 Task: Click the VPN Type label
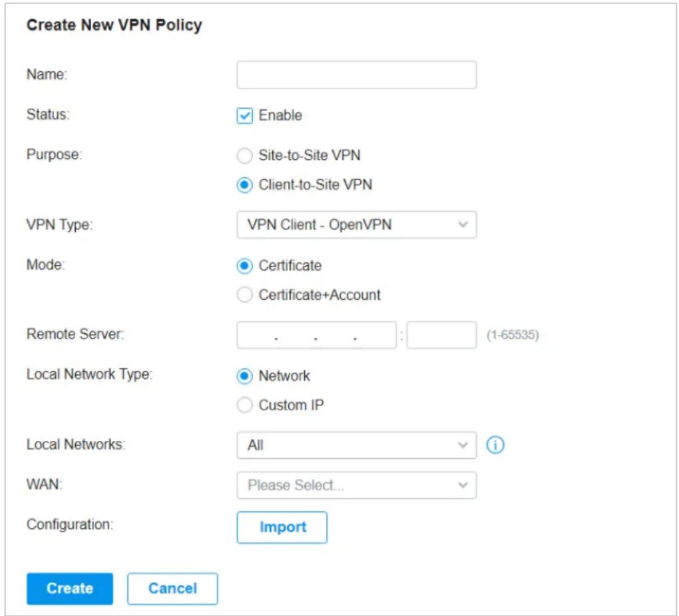coord(60,225)
